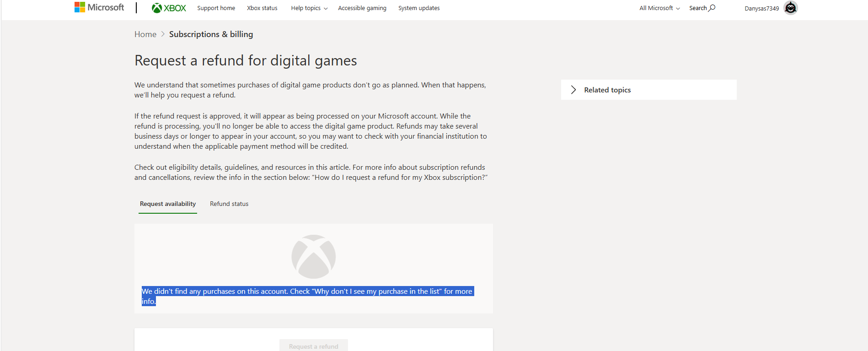
Task: Click the grey Xbox sphere placeholder image
Action: [x=314, y=257]
